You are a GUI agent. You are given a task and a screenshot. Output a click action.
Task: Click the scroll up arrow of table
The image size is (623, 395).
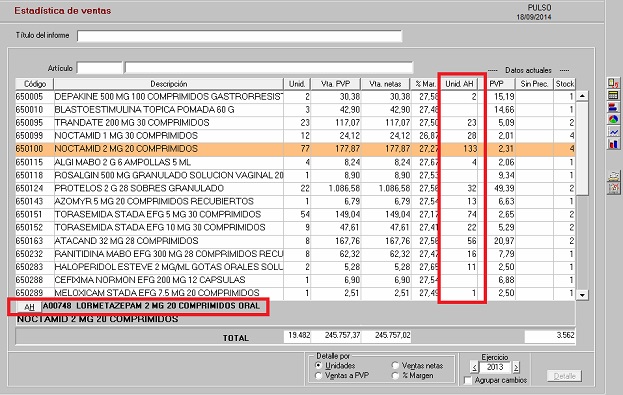click(582, 96)
